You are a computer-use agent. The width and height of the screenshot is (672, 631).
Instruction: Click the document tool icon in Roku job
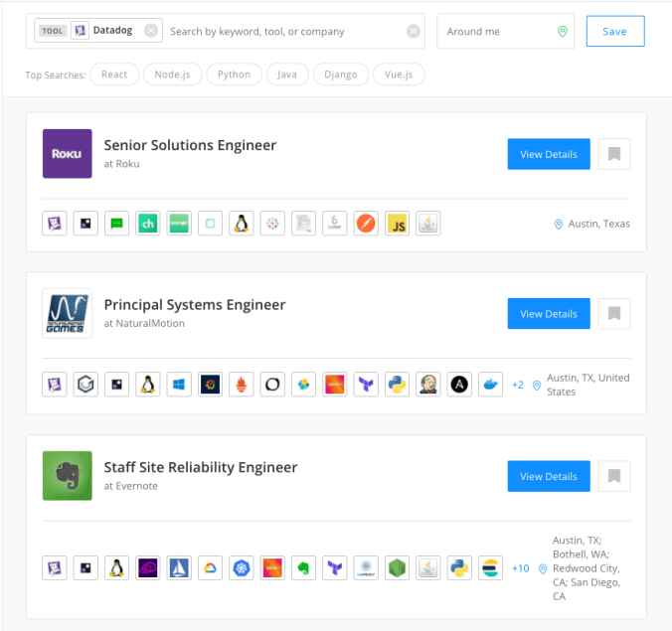tap(303, 224)
